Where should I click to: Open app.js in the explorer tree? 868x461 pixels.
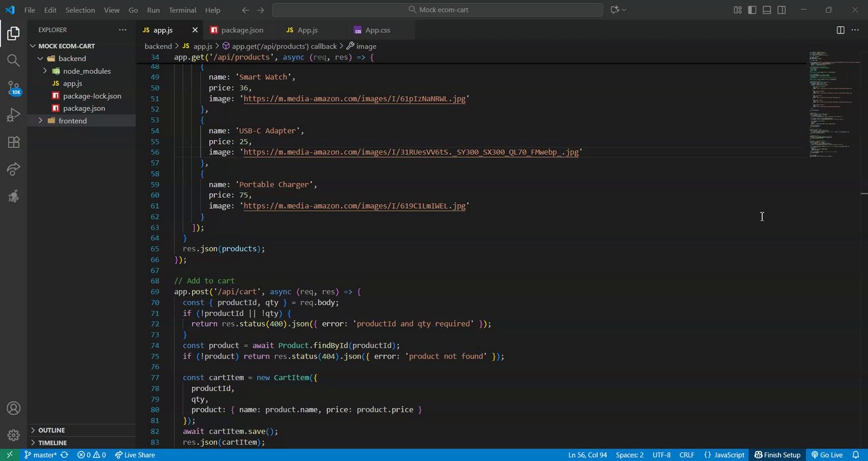(72, 83)
